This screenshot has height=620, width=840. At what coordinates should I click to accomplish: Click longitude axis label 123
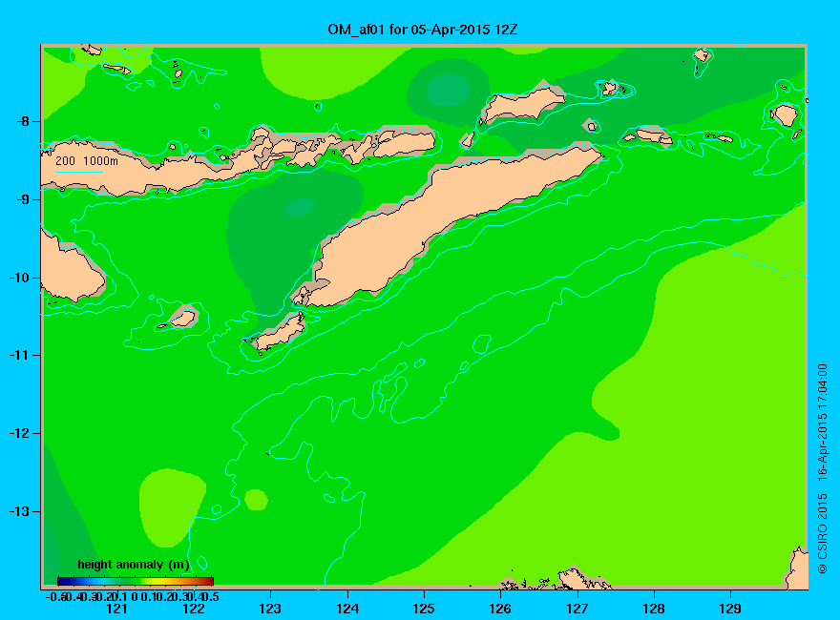[270, 609]
